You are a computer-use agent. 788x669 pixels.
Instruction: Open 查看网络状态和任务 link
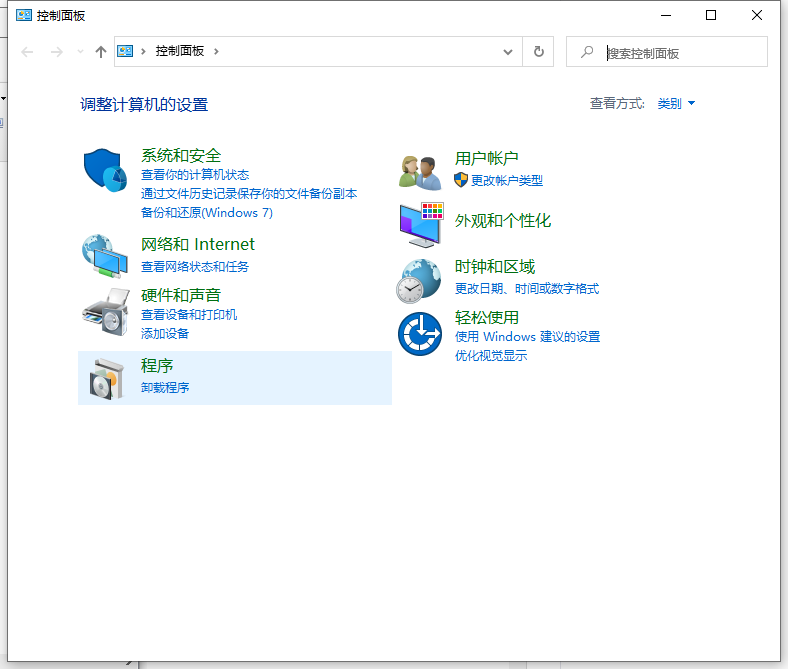(x=195, y=267)
